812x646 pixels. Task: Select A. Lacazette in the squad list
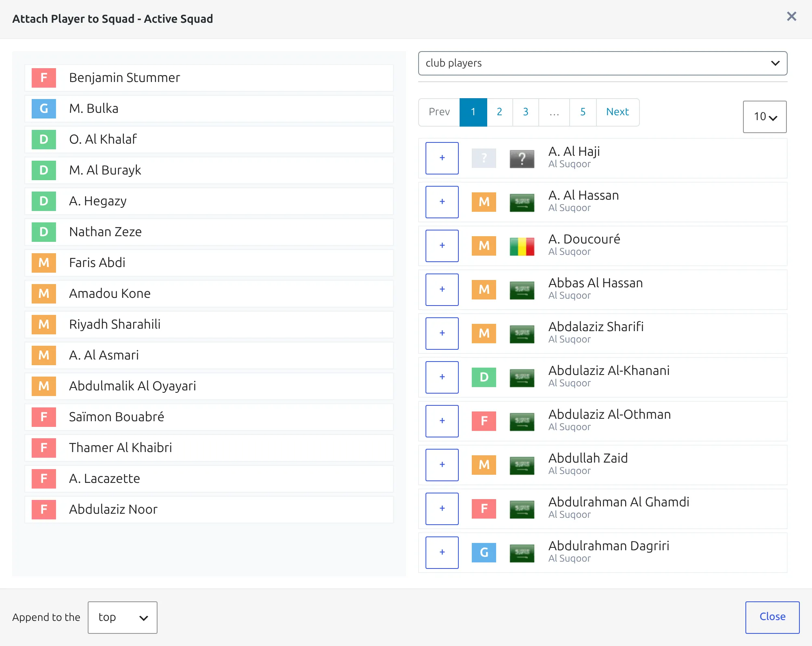point(209,479)
